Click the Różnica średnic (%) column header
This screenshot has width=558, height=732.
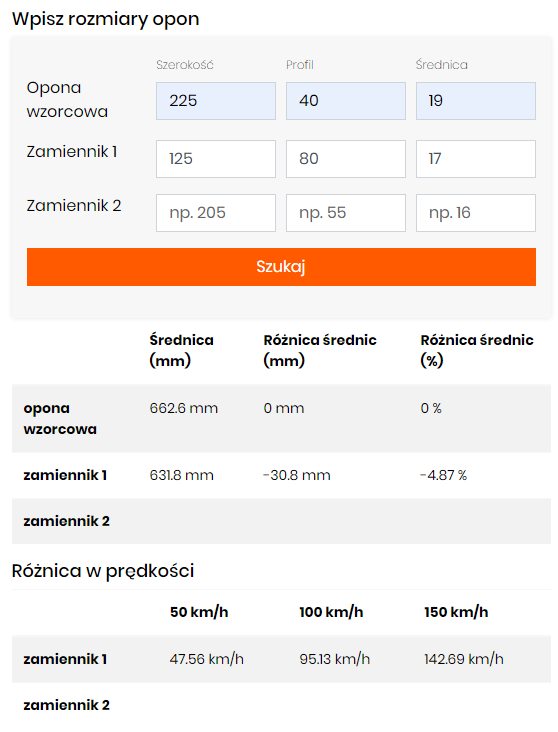[477, 350]
